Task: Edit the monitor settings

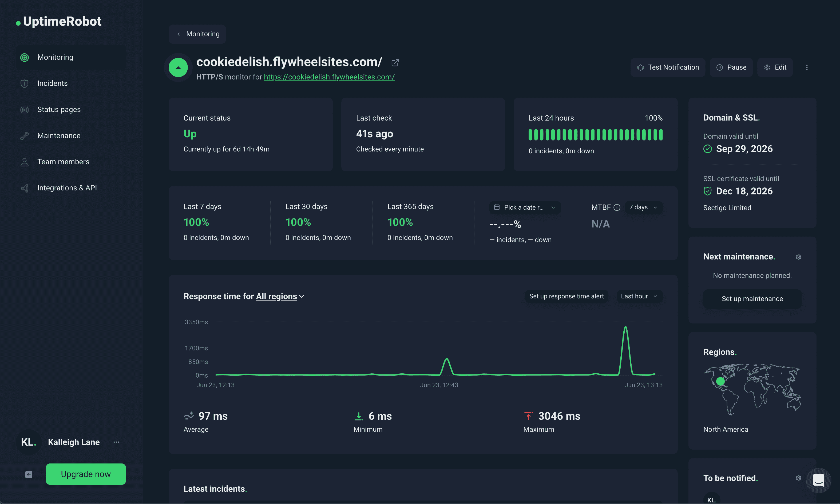Action: pos(775,67)
